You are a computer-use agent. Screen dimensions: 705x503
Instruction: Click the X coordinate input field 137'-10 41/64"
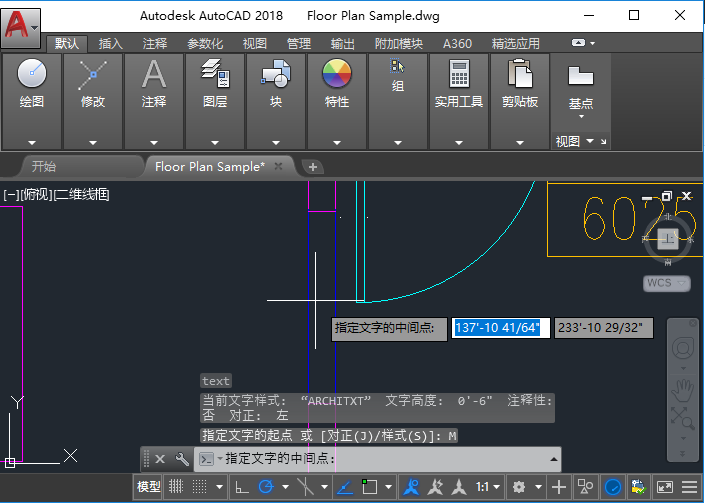tap(500, 328)
